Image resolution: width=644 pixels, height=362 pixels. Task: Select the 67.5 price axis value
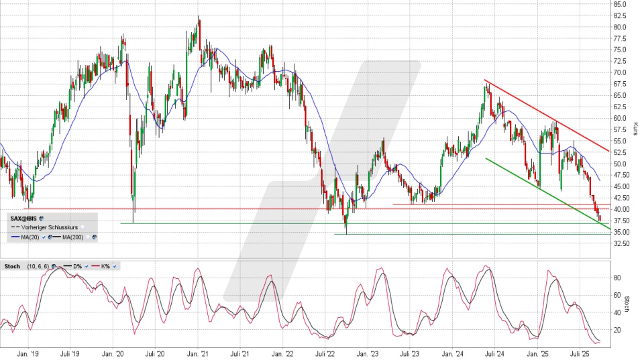pyautogui.click(x=620, y=84)
